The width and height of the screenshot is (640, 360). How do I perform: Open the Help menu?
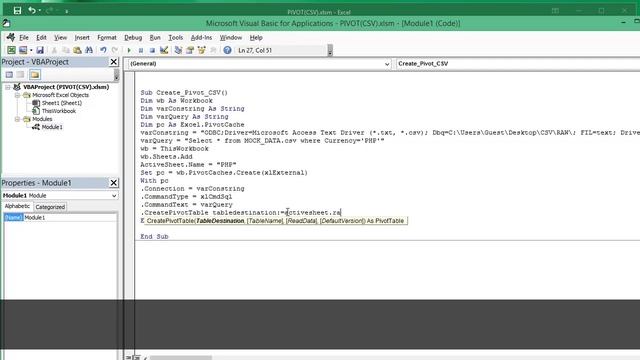click(x=256, y=38)
